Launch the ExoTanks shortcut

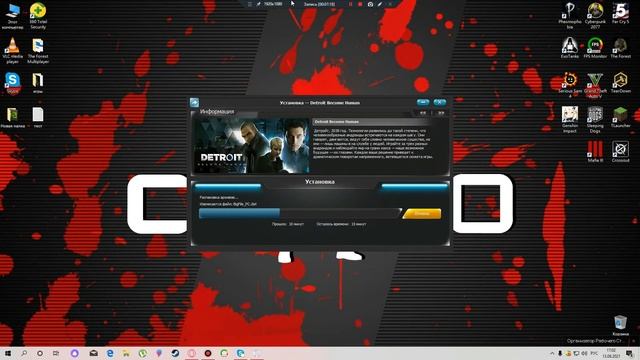pyautogui.click(x=570, y=48)
